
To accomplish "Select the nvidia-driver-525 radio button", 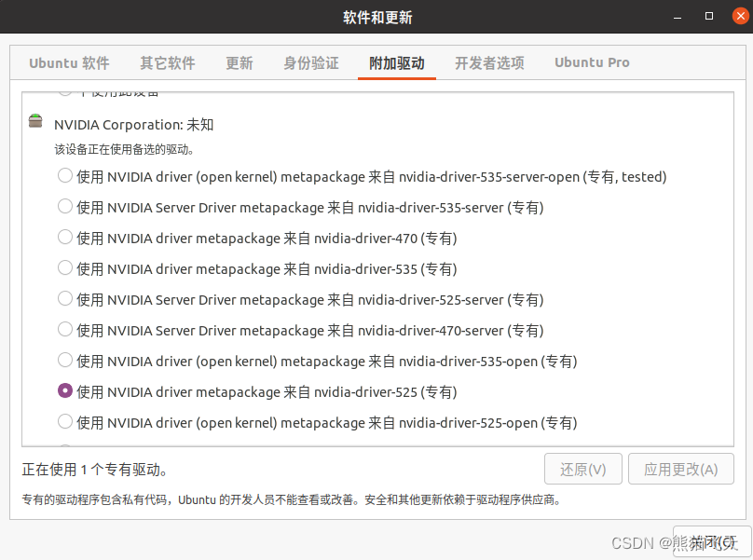I will (x=65, y=391).
